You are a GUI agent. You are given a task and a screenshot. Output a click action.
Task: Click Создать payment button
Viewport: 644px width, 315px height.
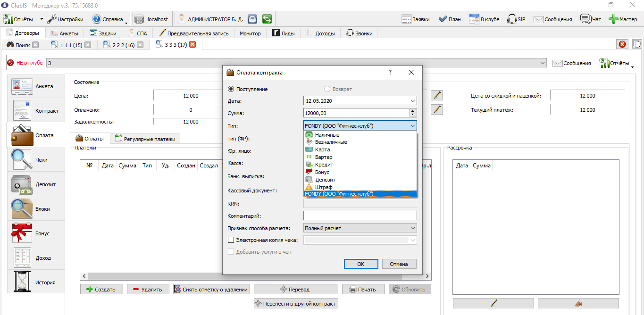(x=101, y=290)
